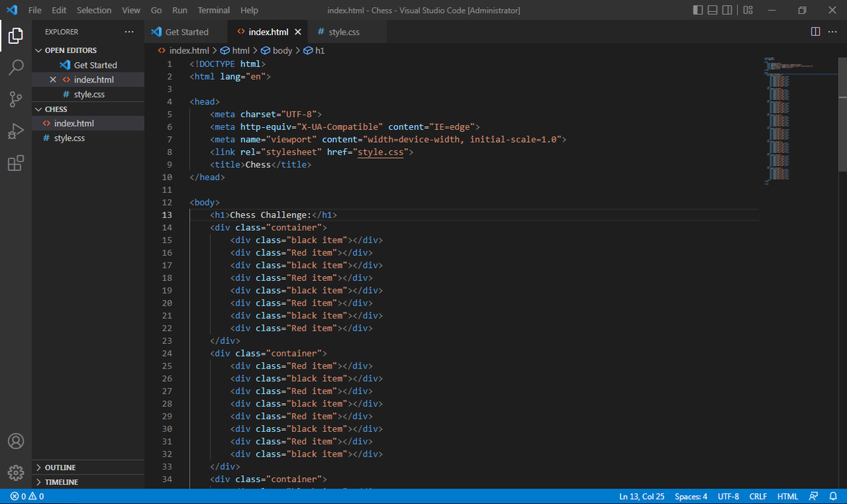Open the Go menu
Viewport: 847px width, 504px height.
click(x=157, y=10)
